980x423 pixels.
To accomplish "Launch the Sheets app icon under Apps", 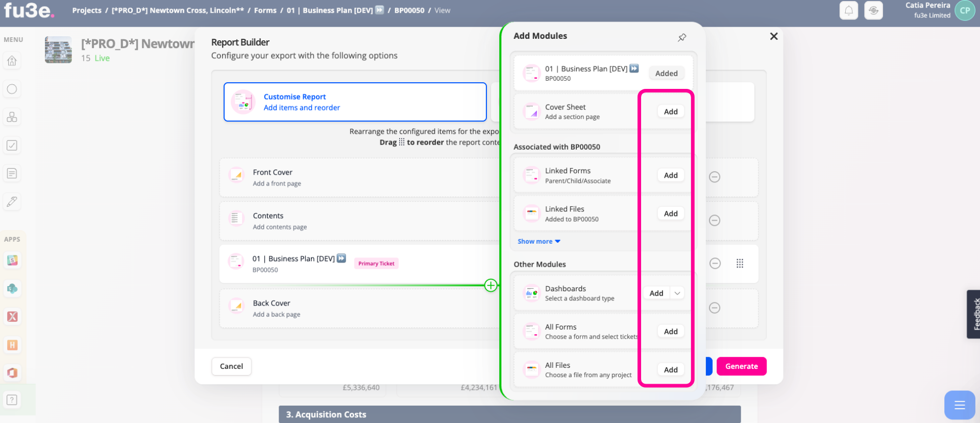I will point(12,261).
